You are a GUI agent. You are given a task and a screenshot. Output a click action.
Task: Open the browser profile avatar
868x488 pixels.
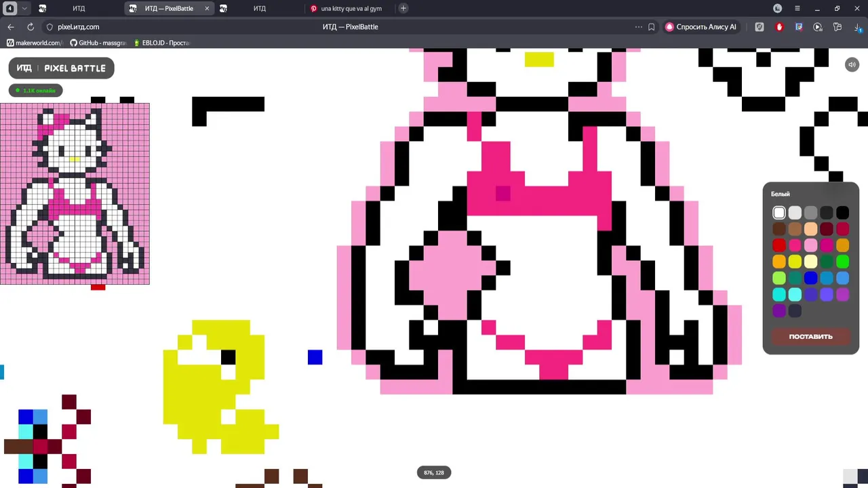pos(778,8)
